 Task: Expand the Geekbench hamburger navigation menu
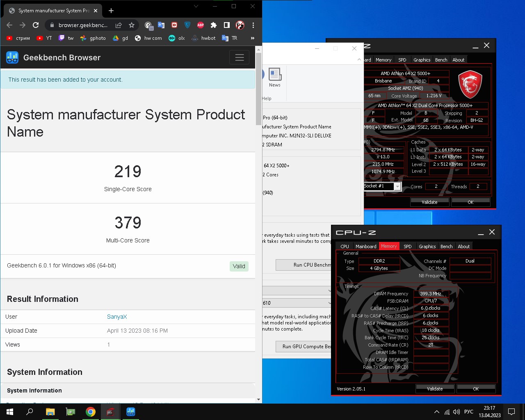coord(240,57)
